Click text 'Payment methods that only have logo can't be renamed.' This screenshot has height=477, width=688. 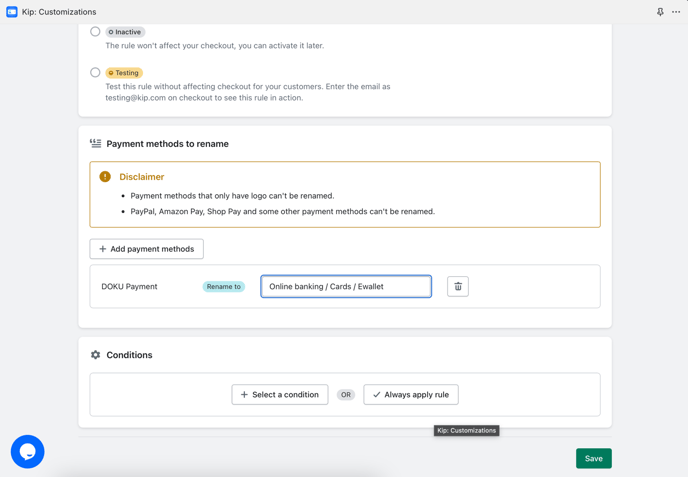click(x=232, y=196)
